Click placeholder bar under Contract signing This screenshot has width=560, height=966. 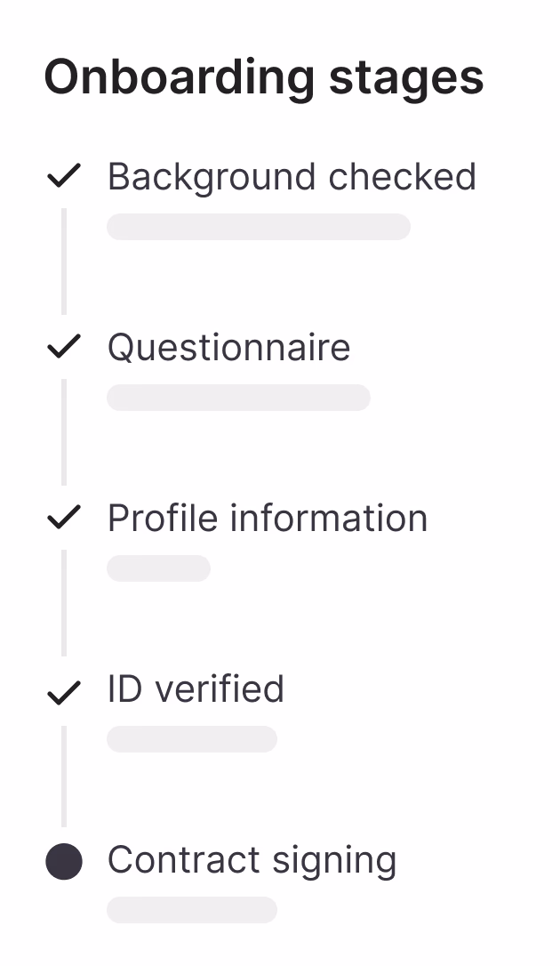click(x=191, y=910)
